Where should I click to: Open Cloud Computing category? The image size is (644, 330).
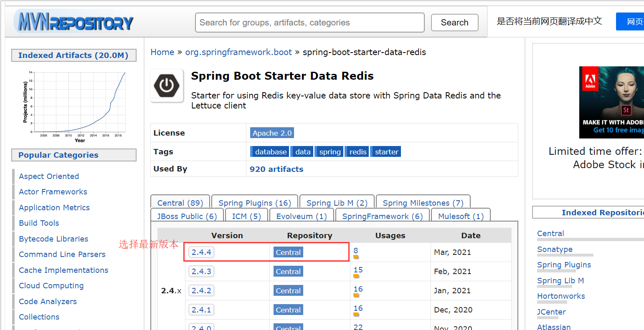[x=51, y=286]
